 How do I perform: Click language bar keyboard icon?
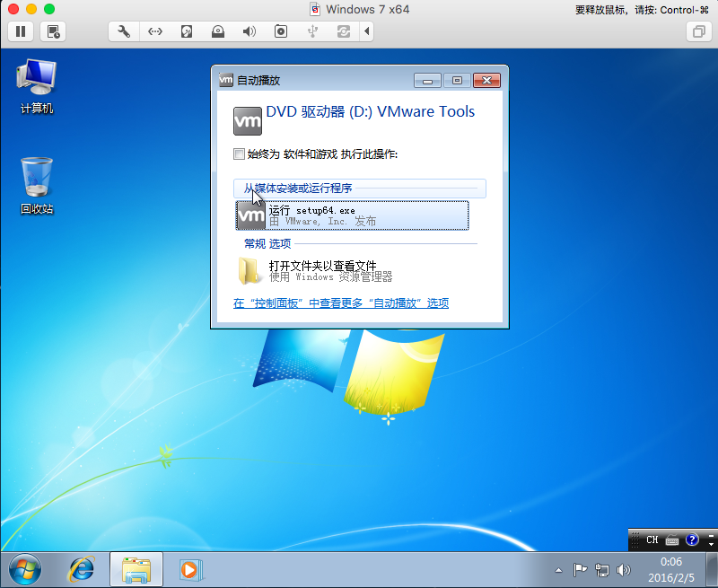(x=671, y=540)
